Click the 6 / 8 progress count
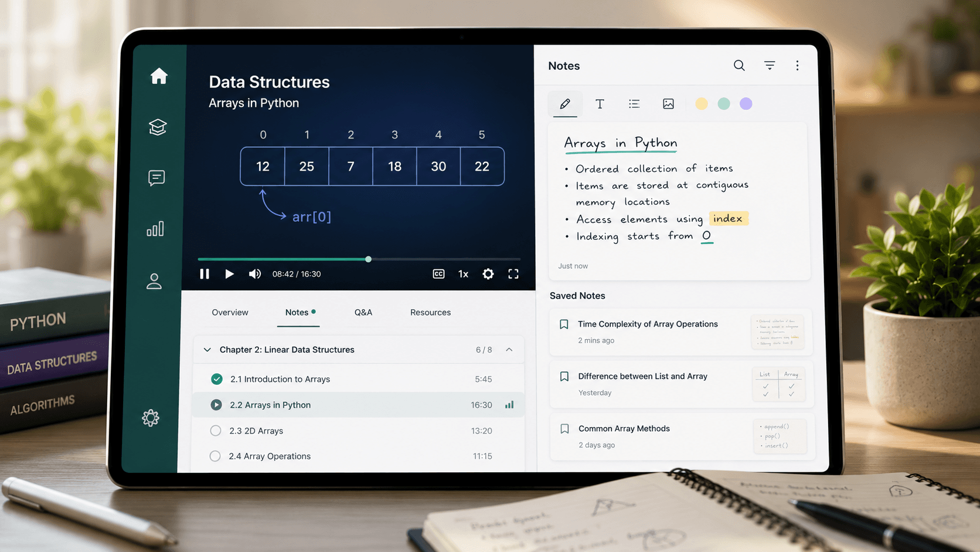Image resolution: width=980 pixels, height=552 pixels. (484, 350)
